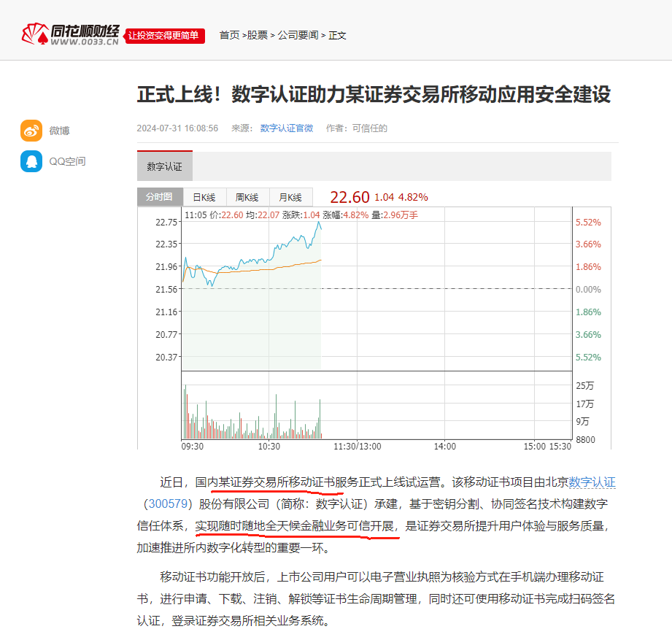
Task: Share the article via Weibo icon
Action: (x=31, y=131)
